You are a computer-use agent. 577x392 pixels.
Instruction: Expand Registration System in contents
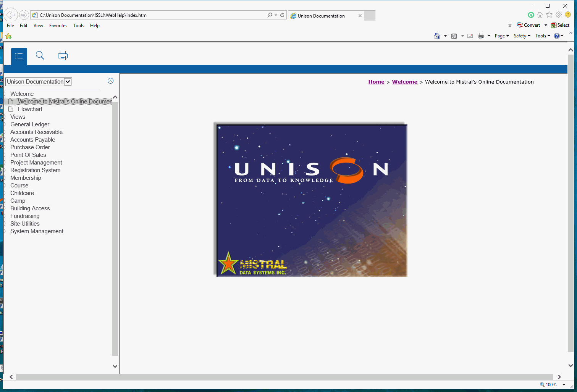click(35, 170)
